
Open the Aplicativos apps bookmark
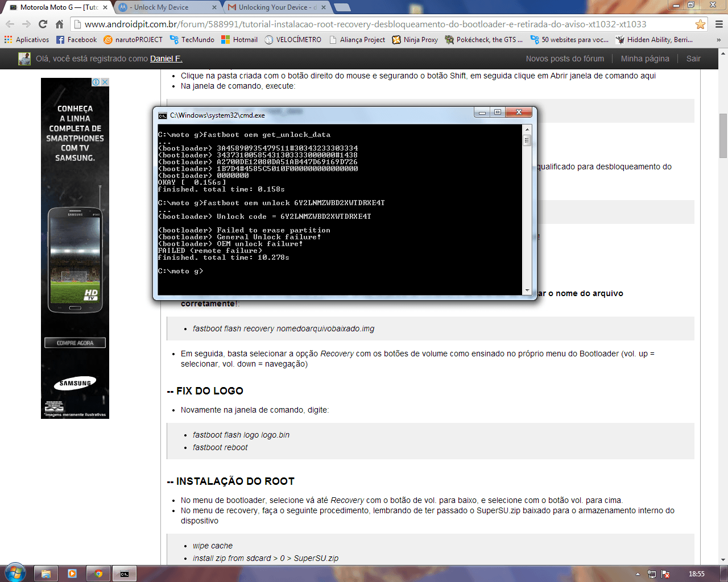tap(27, 40)
